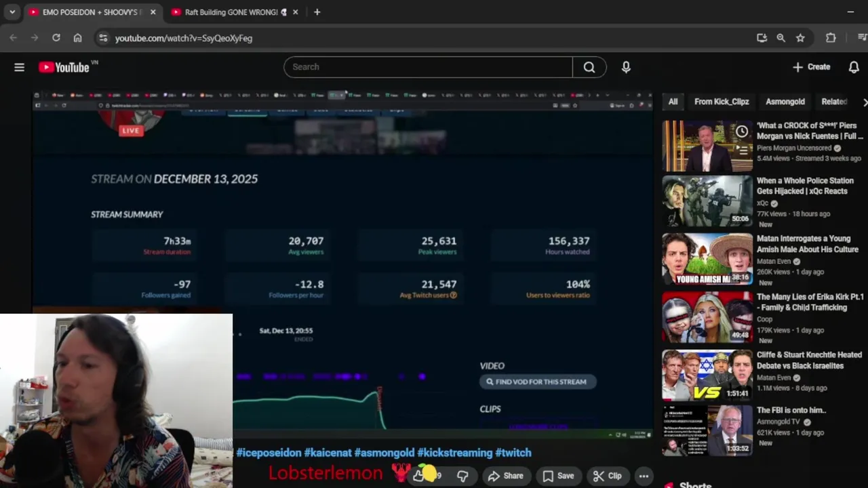Reload the page
The width and height of the screenshot is (868, 488).
[x=56, y=38]
